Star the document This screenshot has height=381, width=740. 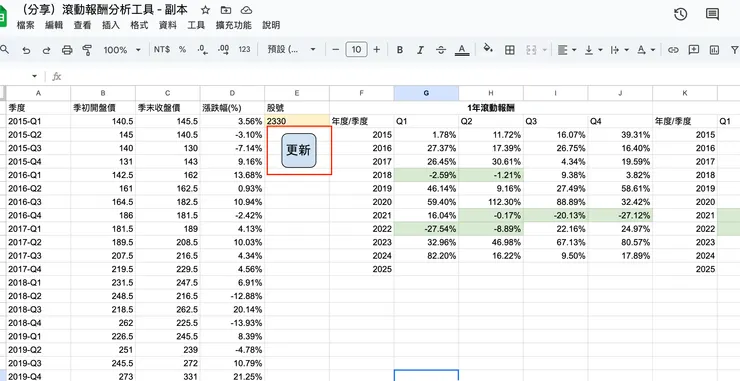click(x=205, y=10)
